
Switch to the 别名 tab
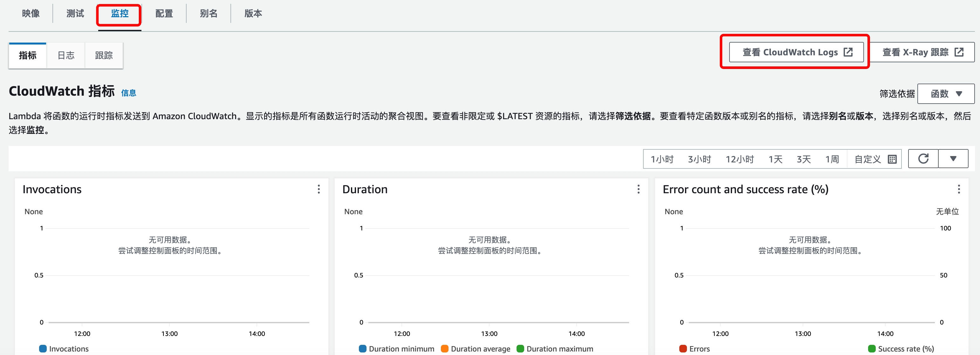pyautogui.click(x=209, y=14)
